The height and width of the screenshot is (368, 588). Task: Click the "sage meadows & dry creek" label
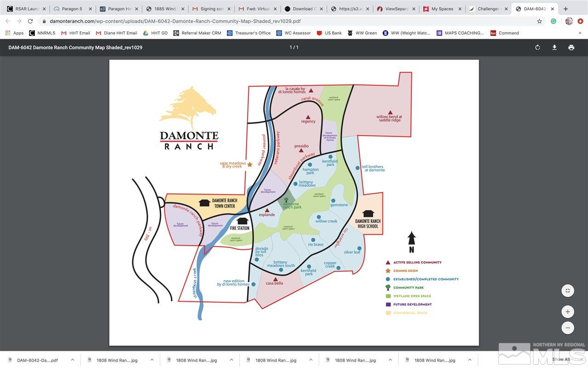[233, 165]
